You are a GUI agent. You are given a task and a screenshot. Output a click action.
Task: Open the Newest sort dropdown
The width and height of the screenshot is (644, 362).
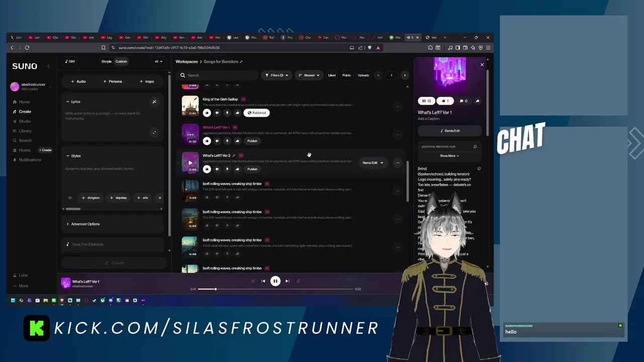point(309,75)
